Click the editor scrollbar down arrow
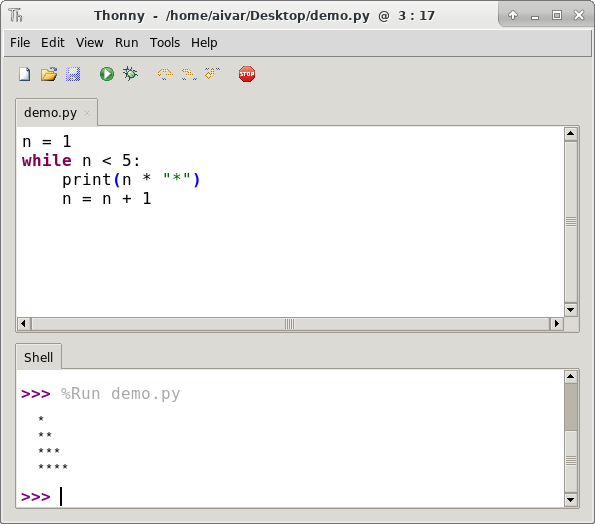 [570, 310]
